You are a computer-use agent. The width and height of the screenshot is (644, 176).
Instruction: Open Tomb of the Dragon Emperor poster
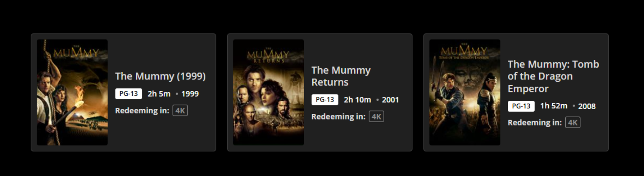tap(465, 92)
